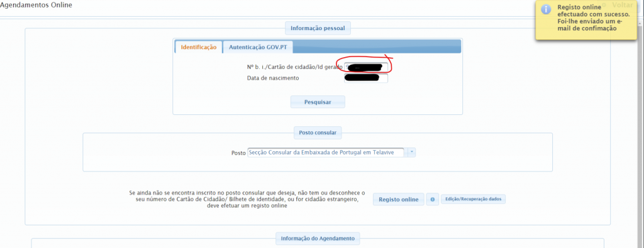Click the Registo online button
Image resolution: width=644 pixels, height=248 pixels.
(398, 200)
